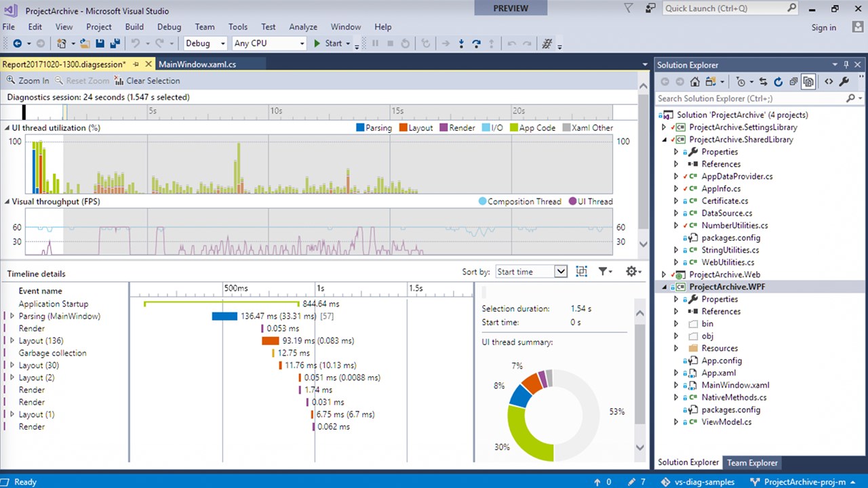The width and height of the screenshot is (868, 488).
Task: Collapse the ProjectArchive.SharedLibrary project node
Action: tap(664, 140)
